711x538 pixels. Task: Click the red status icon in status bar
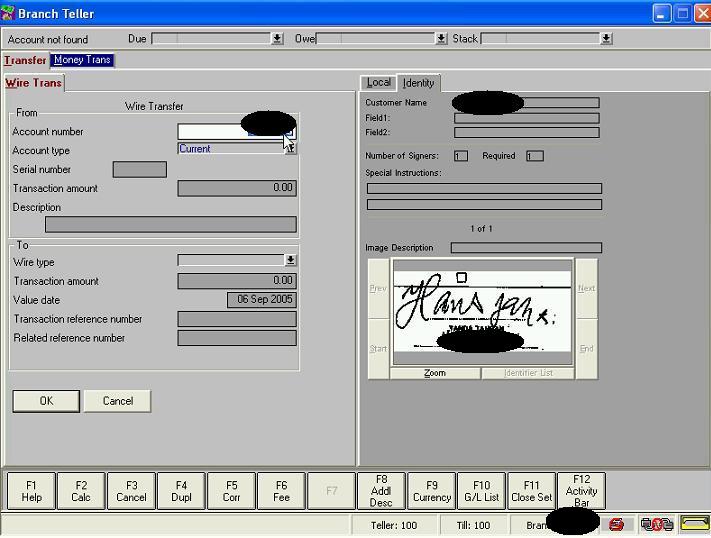coord(616,524)
